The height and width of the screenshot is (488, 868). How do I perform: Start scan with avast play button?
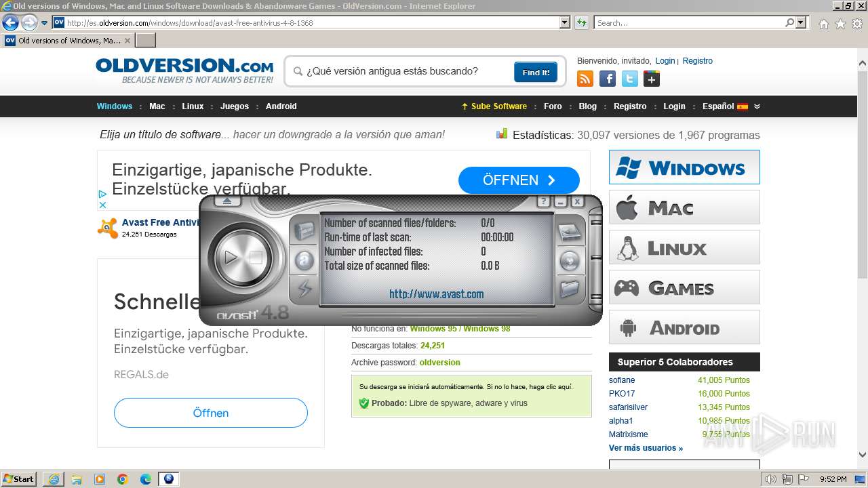tap(231, 258)
